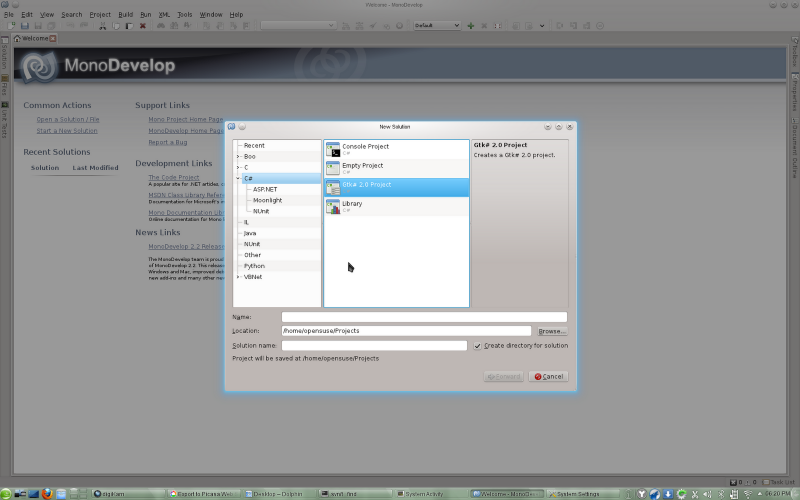Viewport: 800px width, 500px height.
Task: Click the toolbar overflow down arrow
Action: [x=542, y=26]
